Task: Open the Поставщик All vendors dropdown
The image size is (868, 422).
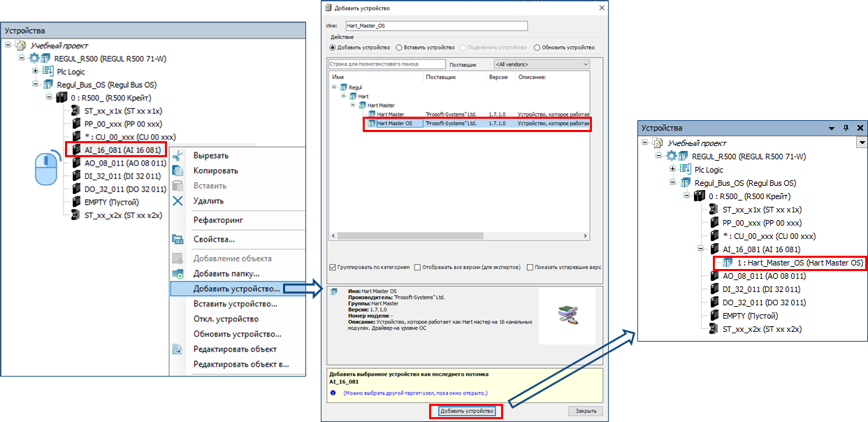Action: click(x=541, y=64)
